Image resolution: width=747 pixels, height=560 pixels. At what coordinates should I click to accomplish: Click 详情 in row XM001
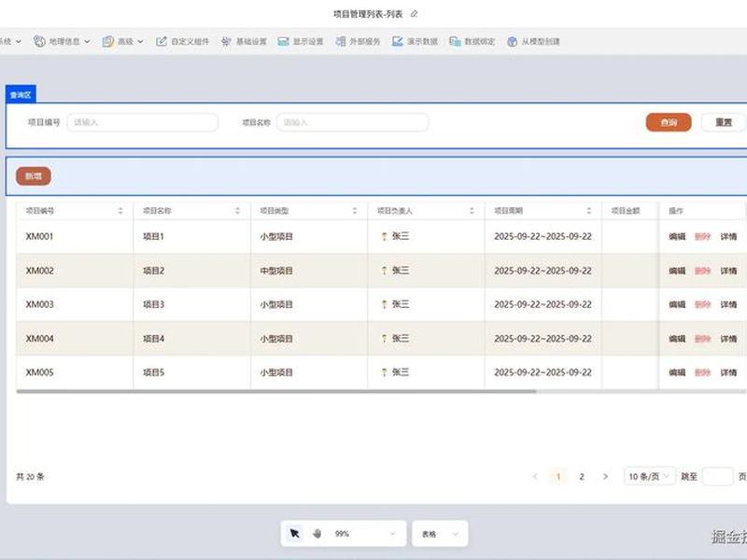728,236
